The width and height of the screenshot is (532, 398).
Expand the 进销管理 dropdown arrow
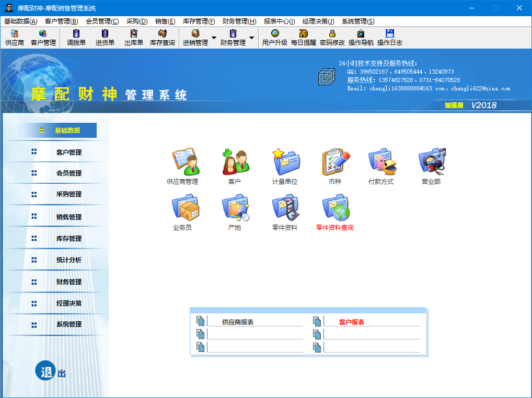pyautogui.click(x=214, y=38)
